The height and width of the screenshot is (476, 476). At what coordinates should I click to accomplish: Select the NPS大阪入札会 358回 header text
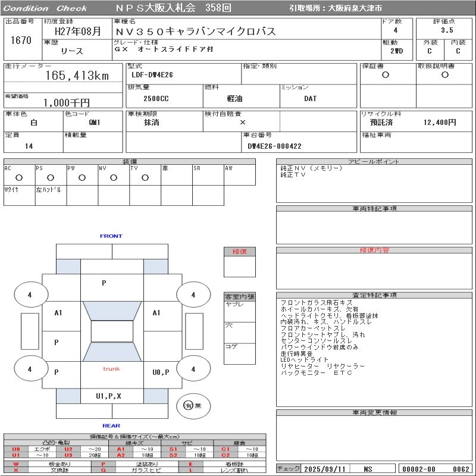(x=173, y=8)
